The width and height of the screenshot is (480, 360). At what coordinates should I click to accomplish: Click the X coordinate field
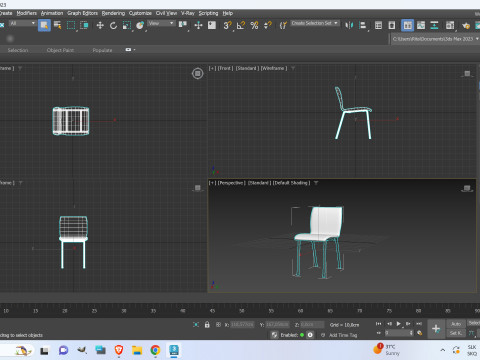pos(242,324)
